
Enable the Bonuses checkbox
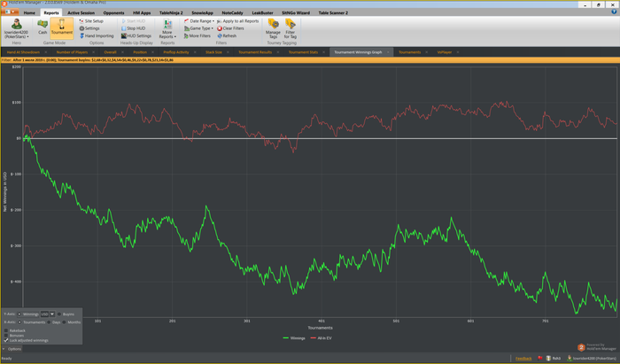(x=6, y=335)
